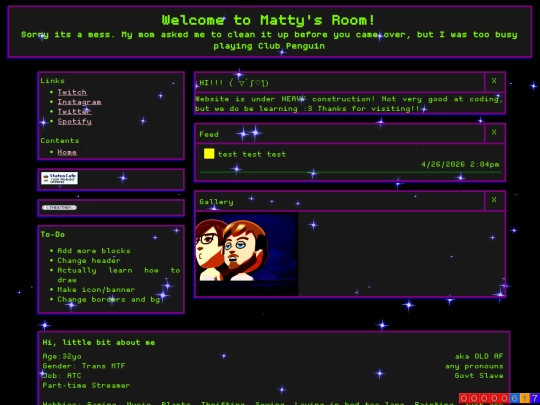
Task: Click the Status Cafe badge
Action: [59, 178]
